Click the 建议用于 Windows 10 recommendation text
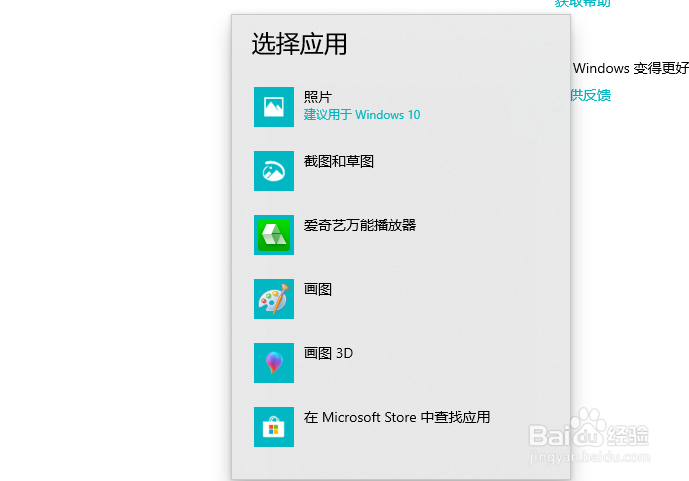Screen dimensions: 689x481 (x=362, y=115)
